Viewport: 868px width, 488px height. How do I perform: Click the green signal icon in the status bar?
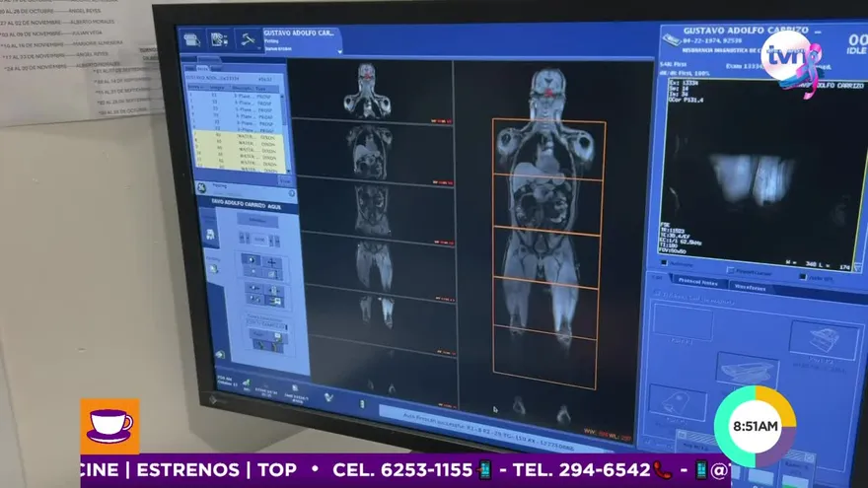246,383
